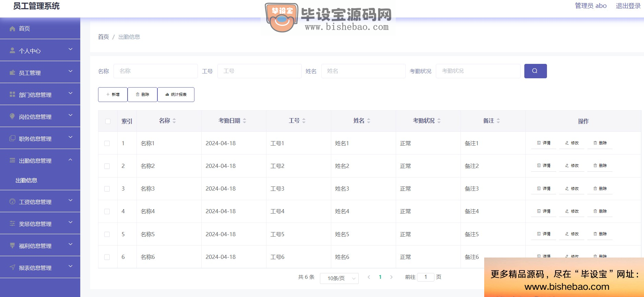644x297 pixels.
Task: Expand the 员工管理 chevron
Action: click(x=71, y=71)
